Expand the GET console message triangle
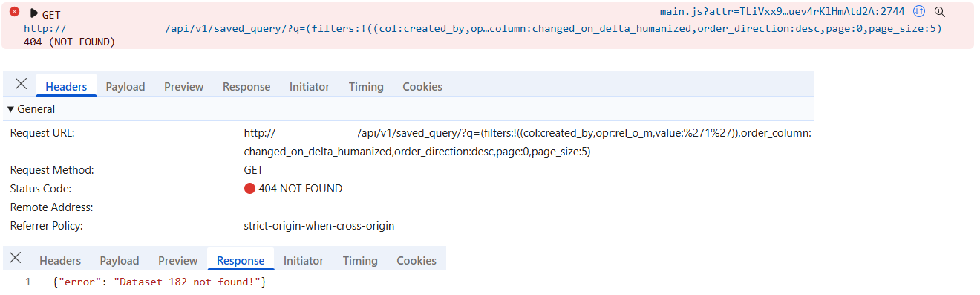The height and width of the screenshot is (295, 980). pyautogui.click(x=34, y=13)
